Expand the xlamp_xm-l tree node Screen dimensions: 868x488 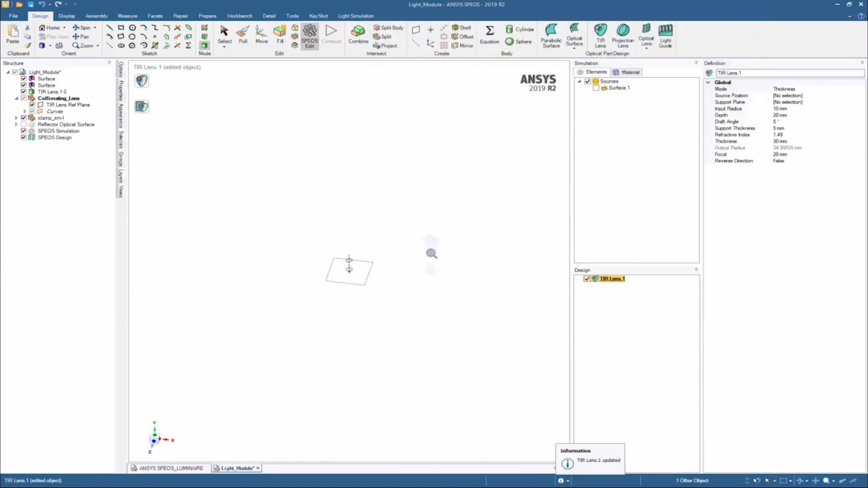click(x=17, y=118)
